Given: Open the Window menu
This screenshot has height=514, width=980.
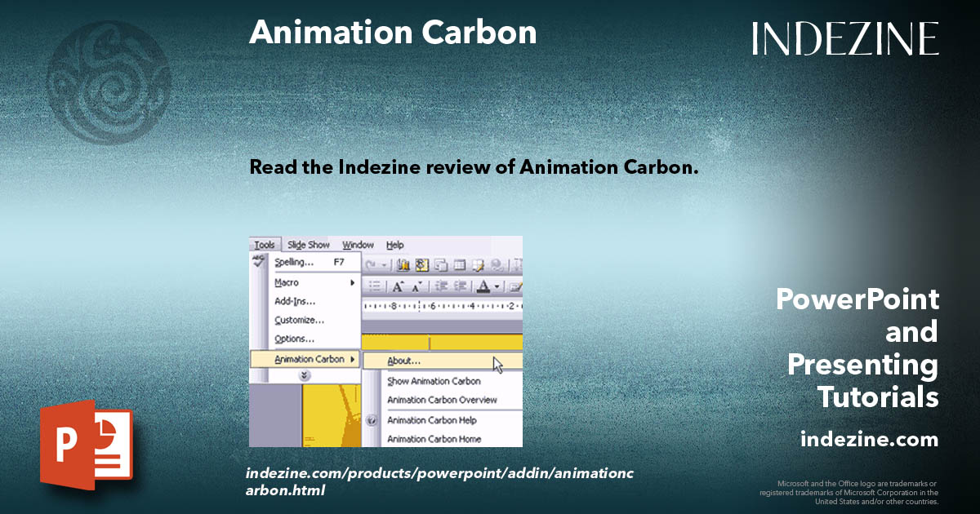Looking at the screenshot, I should pos(359,245).
